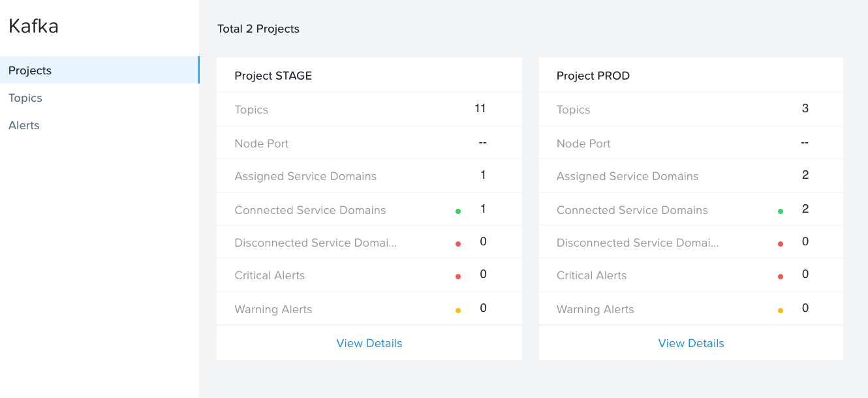Screen dimensions: 868x398
Task: Click Connected Service Domains value 1 in Project STAGE
Action: [x=483, y=209]
